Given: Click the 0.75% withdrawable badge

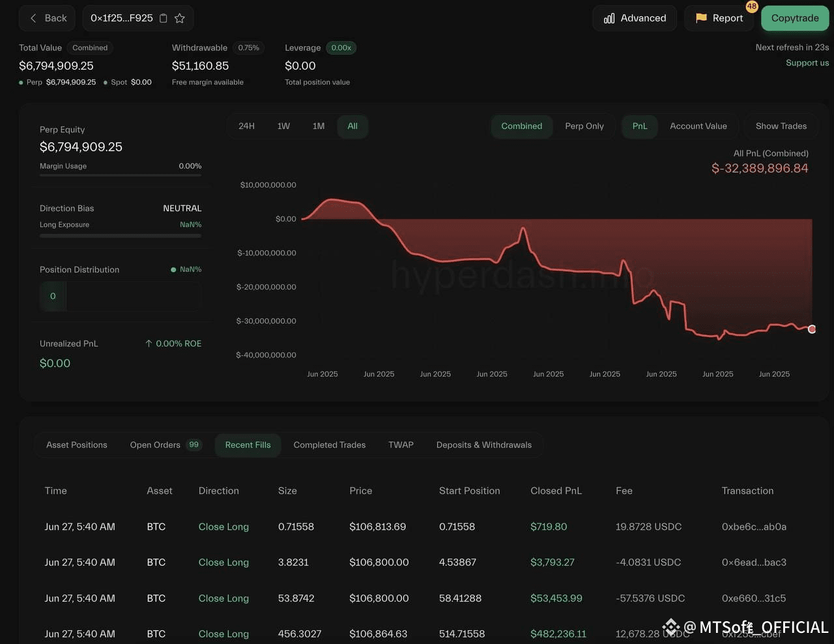Looking at the screenshot, I should point(248,48).
